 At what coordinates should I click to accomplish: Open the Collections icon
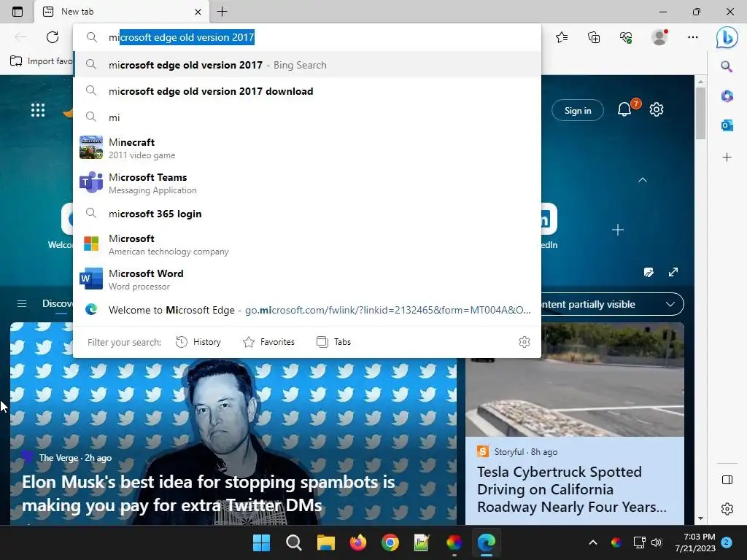594,37
